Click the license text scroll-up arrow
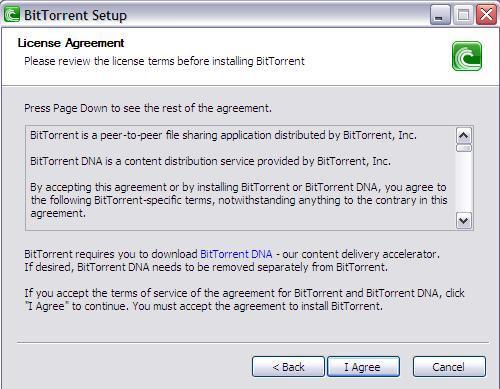 464,136
